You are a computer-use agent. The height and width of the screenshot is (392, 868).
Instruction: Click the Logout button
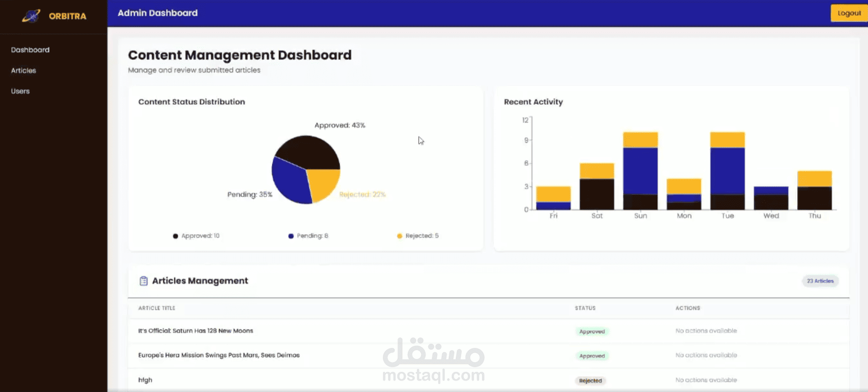click(849, 13)
